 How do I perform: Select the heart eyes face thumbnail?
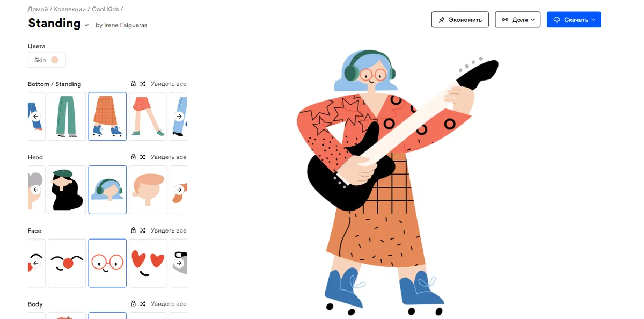click(148, 263)
